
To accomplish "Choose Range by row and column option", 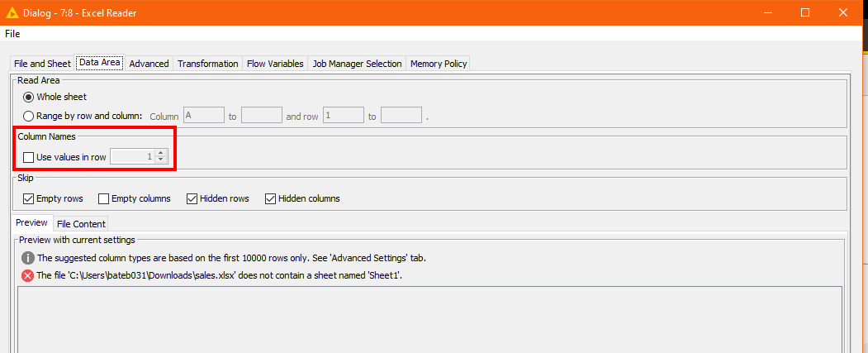I will (x=29, y=117).
